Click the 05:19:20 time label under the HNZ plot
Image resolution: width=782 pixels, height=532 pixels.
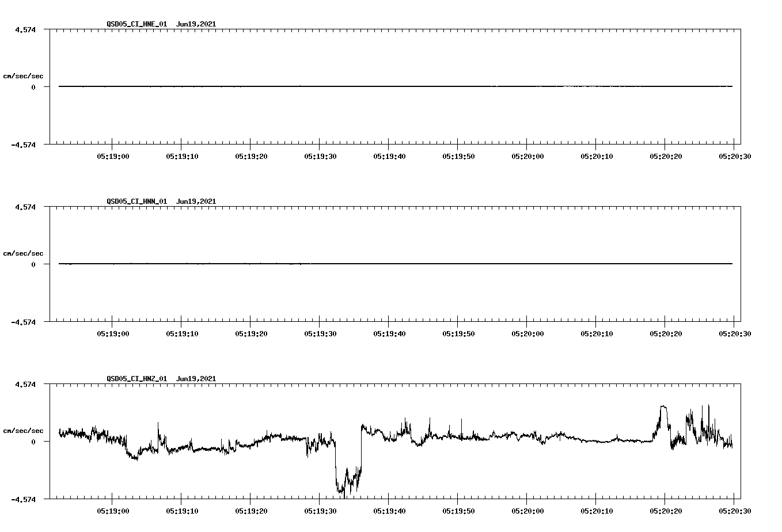click(x=251, y=511)
